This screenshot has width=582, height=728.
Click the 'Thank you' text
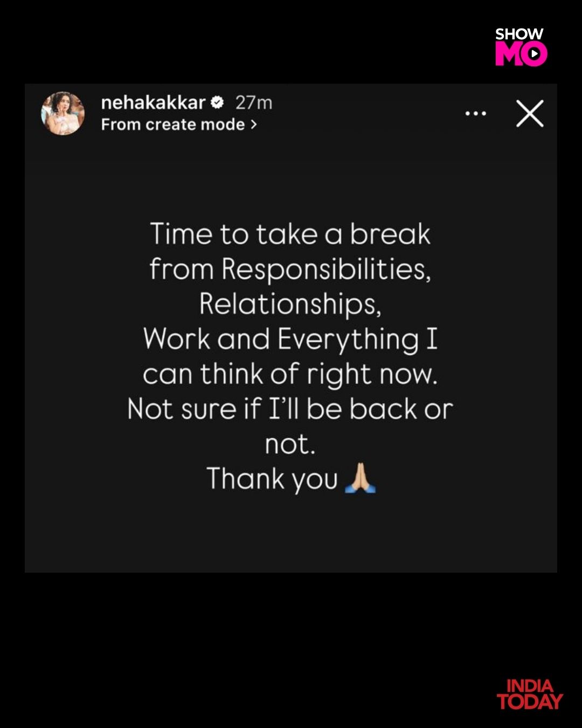pos(272,478)
